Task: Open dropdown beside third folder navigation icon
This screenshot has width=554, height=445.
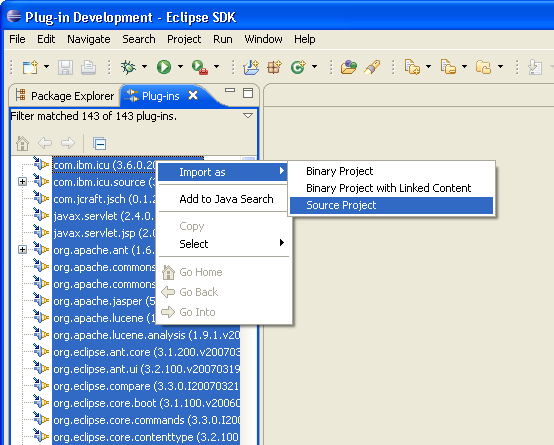Action: click(501, 66)
